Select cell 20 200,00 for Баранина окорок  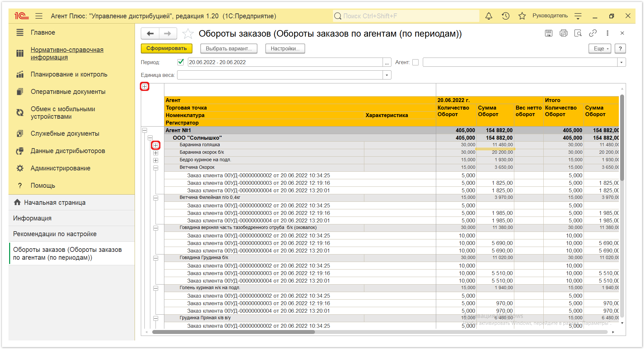495,152
